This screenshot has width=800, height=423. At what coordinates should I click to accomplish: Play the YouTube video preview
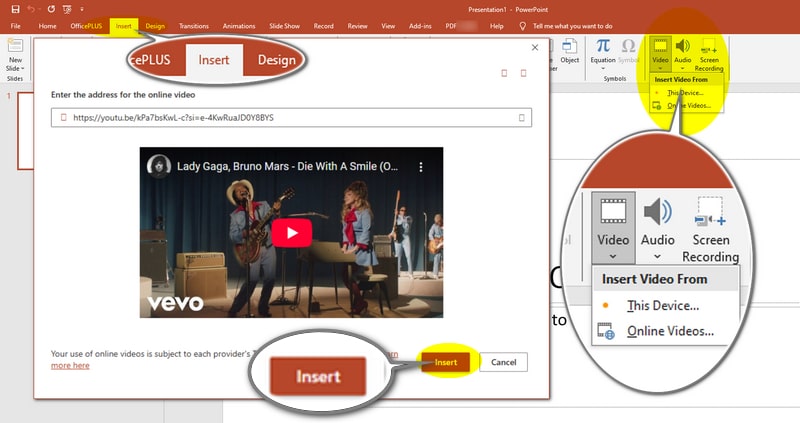tap(291, 233)
